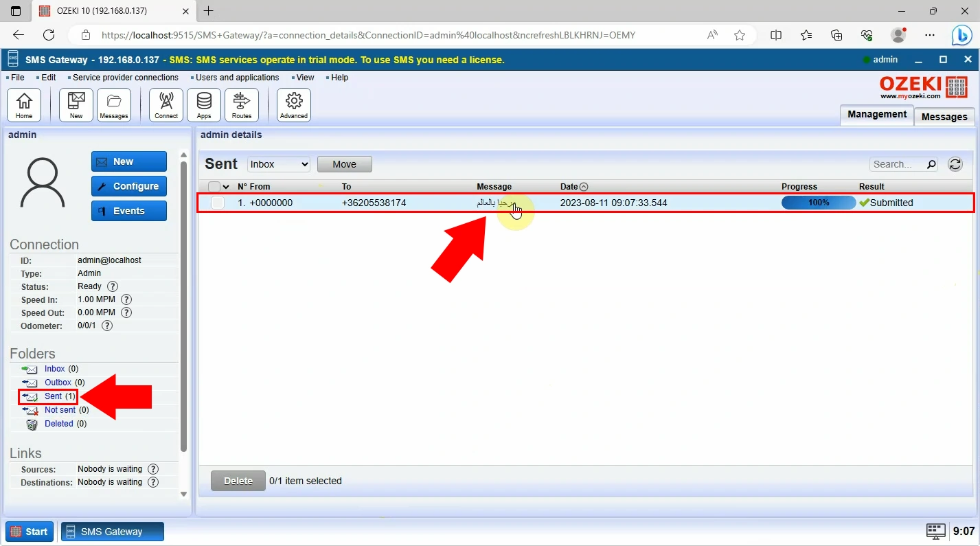The height and width of the screenshot is (546, 980).
Task: Click the Connect antenna icon
Action: (x=166, y=105)
